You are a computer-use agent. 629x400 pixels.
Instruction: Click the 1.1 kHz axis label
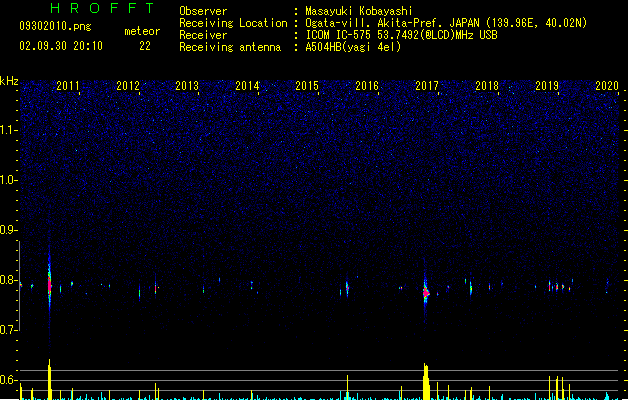click(8, 130)
